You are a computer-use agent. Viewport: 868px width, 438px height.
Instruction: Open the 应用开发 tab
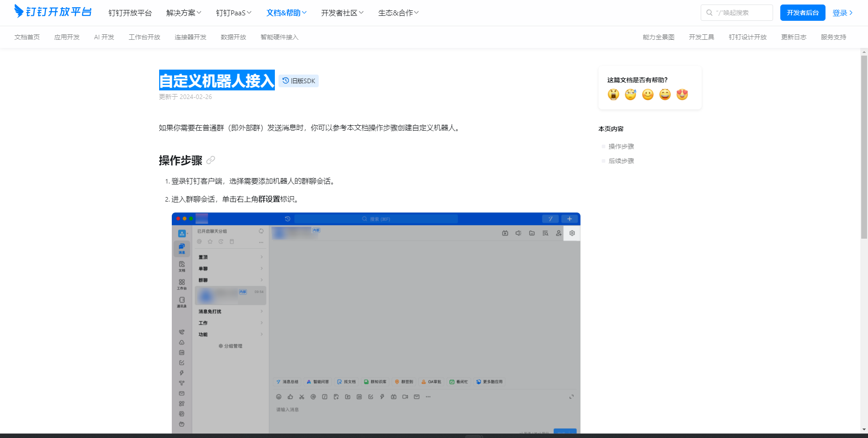click(67, 37)
